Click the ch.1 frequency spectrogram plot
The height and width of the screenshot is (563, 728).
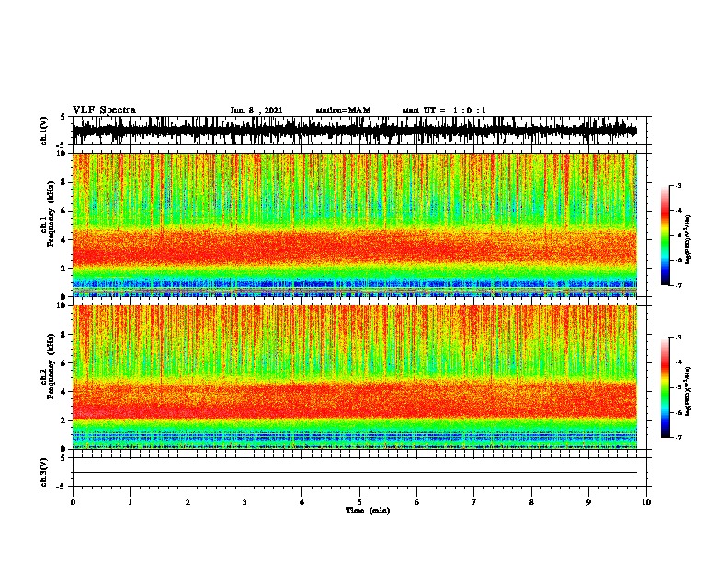(354, 224)
